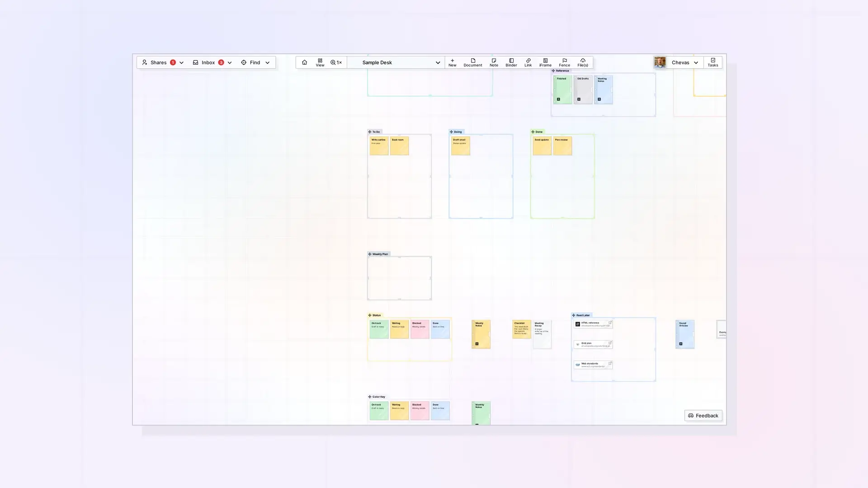
Task: Select the green On track note in Color Key
Action: [379, 411]
